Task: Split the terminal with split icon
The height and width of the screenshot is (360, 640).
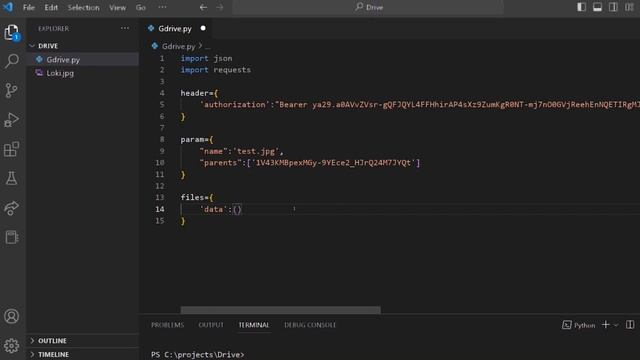Action: pyautogui.click(x=630, y=324)
